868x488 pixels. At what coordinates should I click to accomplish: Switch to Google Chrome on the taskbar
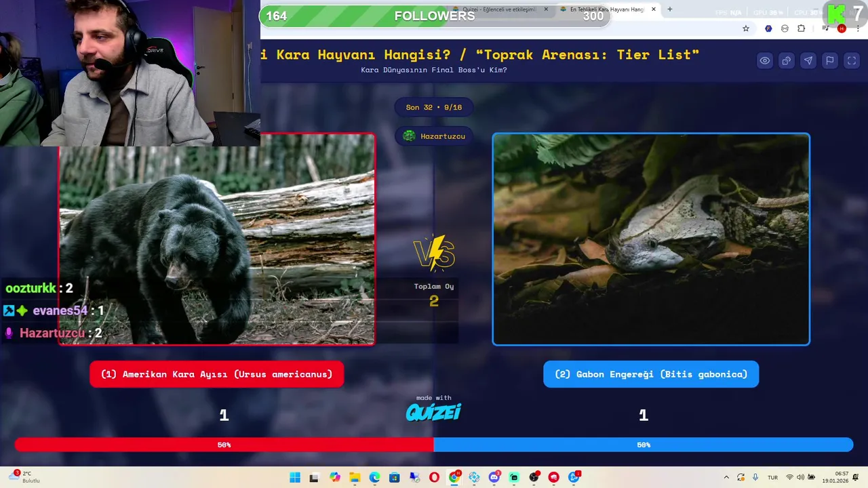tap(454, 477)
